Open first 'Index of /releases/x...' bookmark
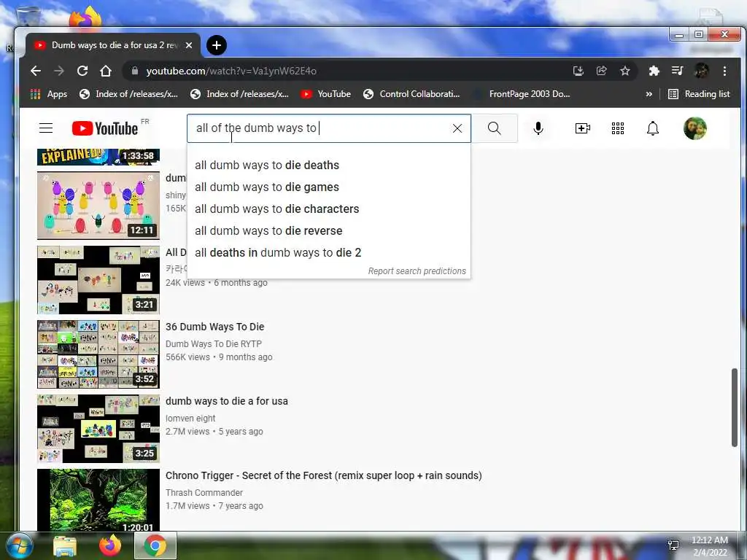This screenshot has height=560, width=747. coord(128,94)
